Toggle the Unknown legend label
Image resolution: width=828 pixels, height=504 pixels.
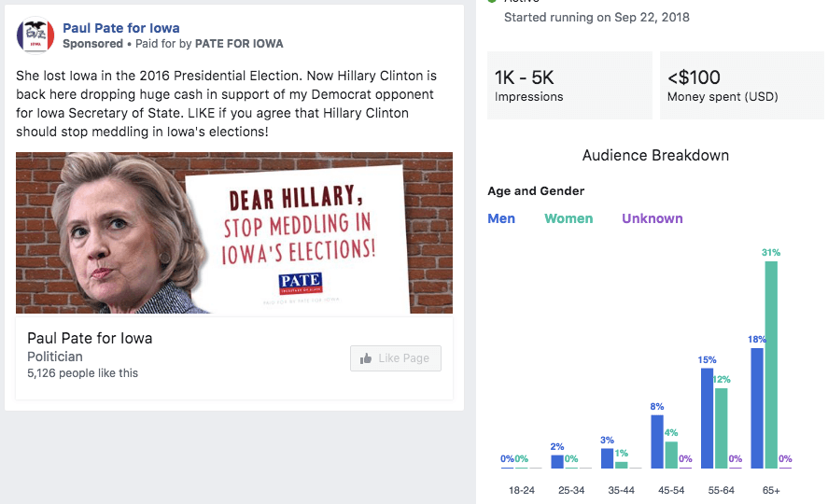tap(653, 218)
